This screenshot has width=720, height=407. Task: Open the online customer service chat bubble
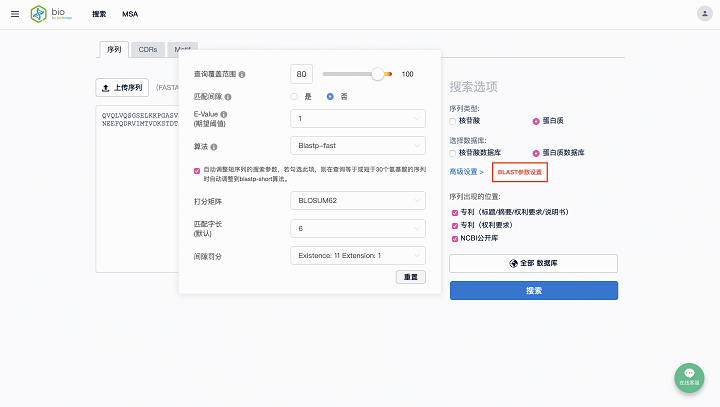[x=689, y=376]
